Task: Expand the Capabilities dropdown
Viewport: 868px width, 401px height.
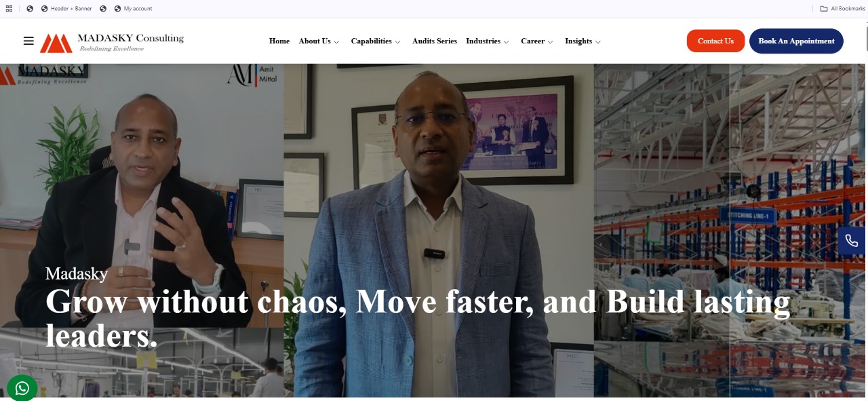Action: [x=376, y=41]
